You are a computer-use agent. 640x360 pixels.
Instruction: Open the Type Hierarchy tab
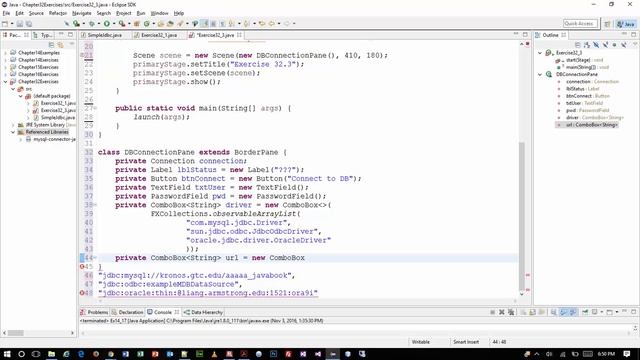tap(43, 35)
